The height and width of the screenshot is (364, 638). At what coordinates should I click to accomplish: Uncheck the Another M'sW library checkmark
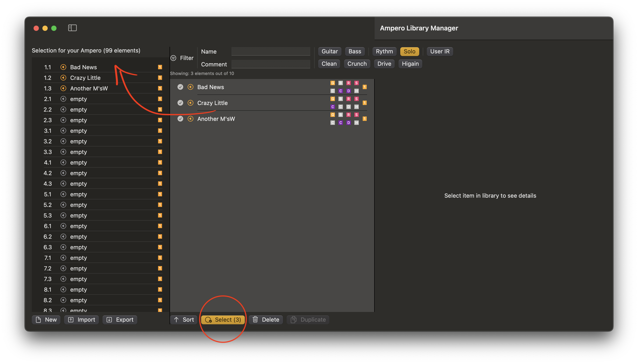[x=180, y=119]
